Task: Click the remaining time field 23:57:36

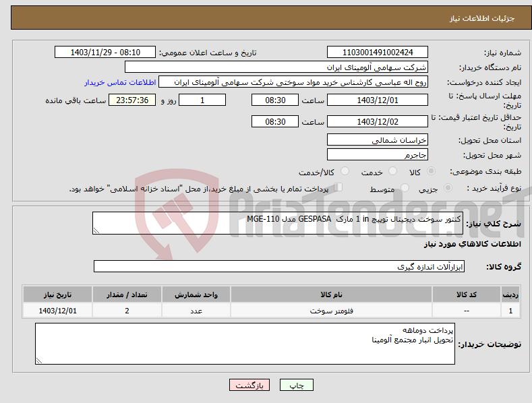Action: pyautogui.click(x=132, y=100)
